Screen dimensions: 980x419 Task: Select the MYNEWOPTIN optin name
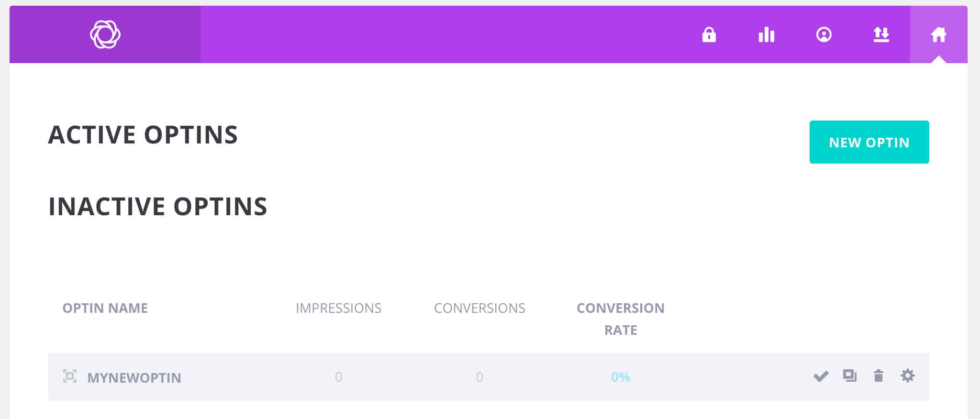coord(134,377)
